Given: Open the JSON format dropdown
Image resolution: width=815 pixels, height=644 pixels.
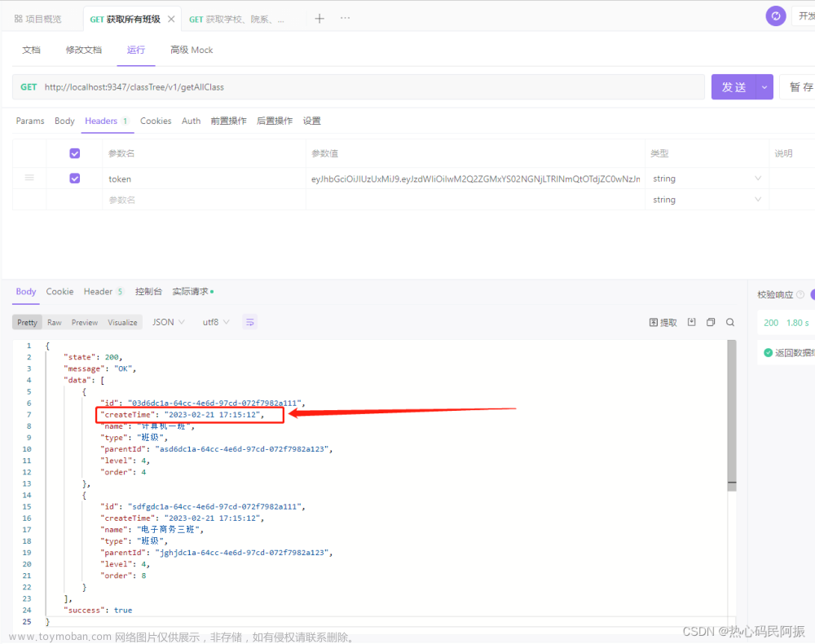Looking at the screenshot, I should click(x=167, y=321).
